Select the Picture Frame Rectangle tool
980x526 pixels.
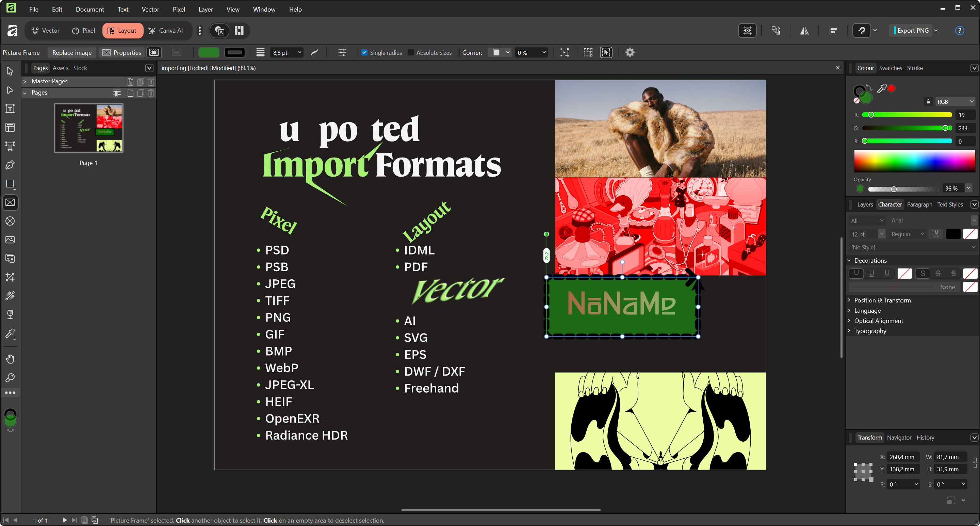pos(10,202)
